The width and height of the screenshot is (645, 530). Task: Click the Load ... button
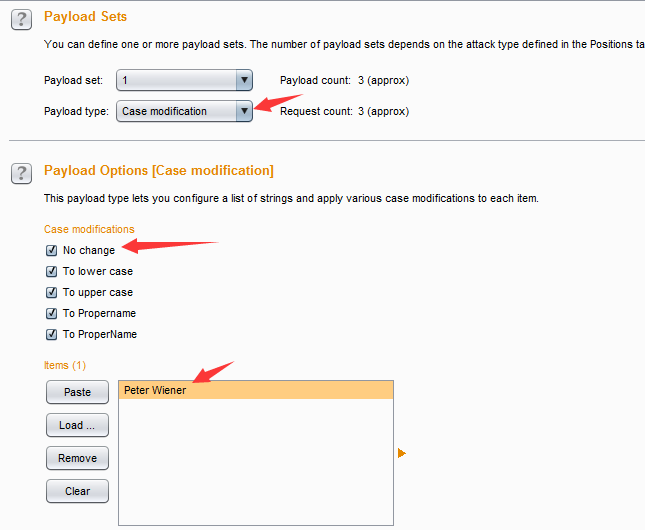[x=77, y=425]
